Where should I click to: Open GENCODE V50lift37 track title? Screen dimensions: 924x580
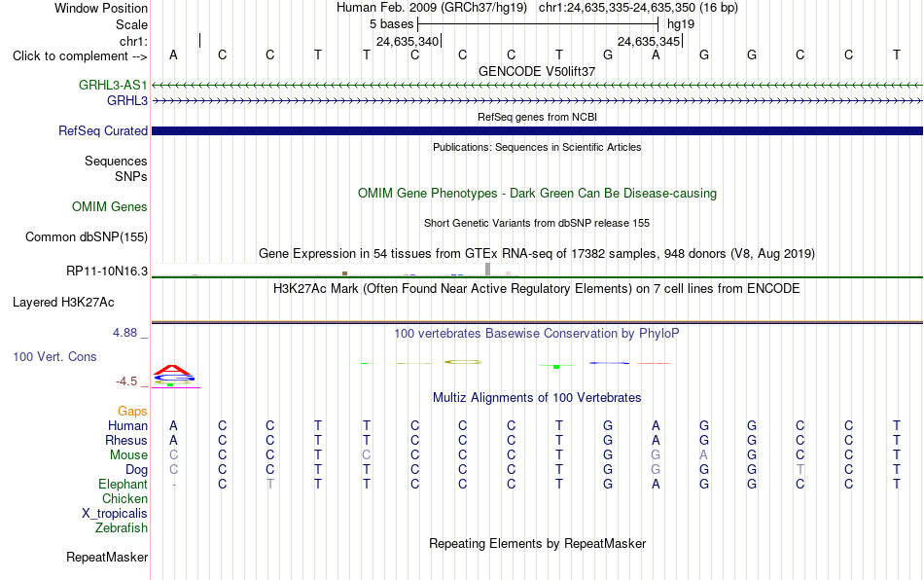(537, 71)
